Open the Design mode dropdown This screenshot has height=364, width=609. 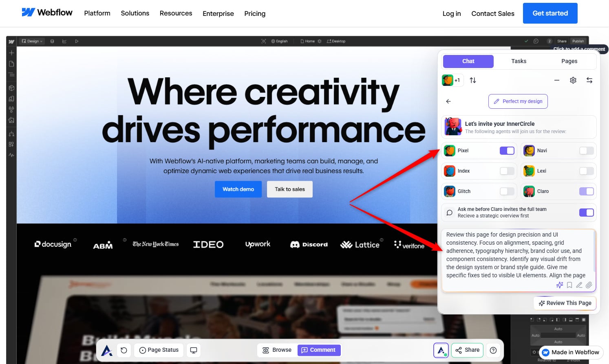[32, 41]
